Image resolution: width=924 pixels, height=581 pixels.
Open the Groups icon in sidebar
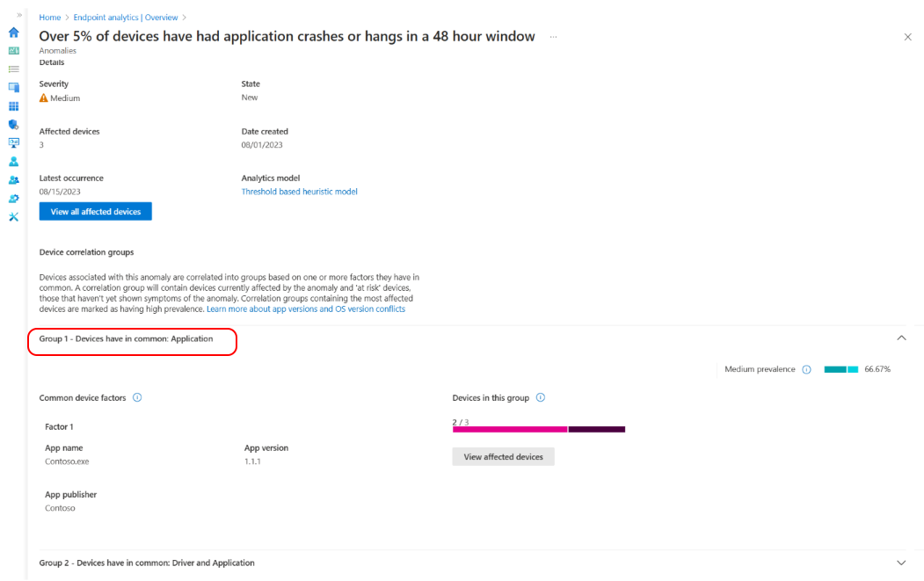(x=13, y=179)
